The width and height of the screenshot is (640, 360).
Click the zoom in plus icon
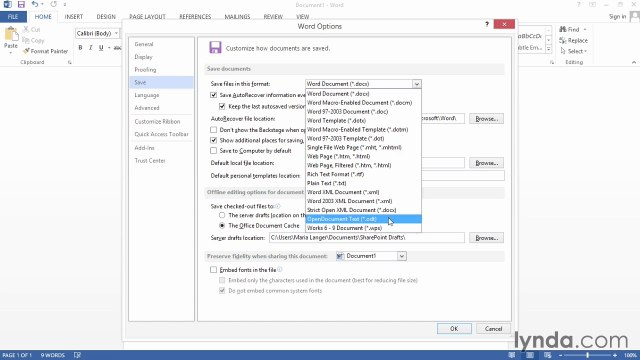[x=615, y=356]
